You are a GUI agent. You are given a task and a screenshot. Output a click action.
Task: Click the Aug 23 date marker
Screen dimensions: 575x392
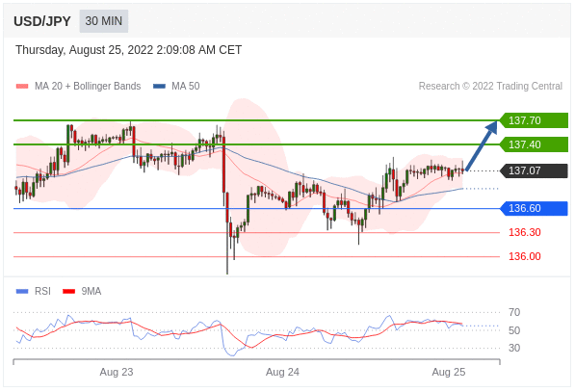tap(117, 372)
